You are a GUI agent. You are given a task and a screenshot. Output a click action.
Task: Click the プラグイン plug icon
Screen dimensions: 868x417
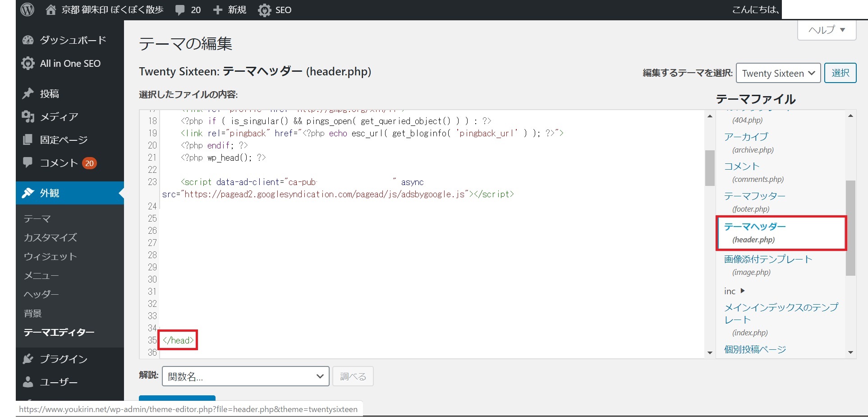pos(28,359)
